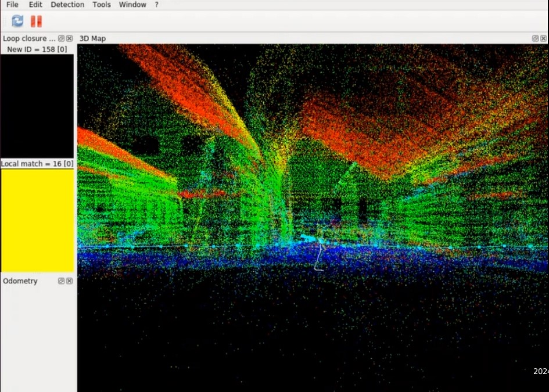Close the Odometry panel

69,281
